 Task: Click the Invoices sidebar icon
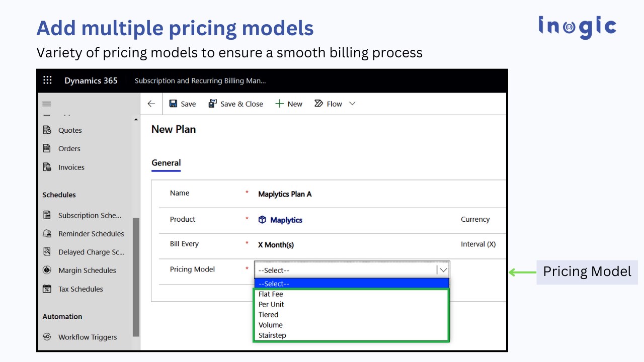(47, 167)
